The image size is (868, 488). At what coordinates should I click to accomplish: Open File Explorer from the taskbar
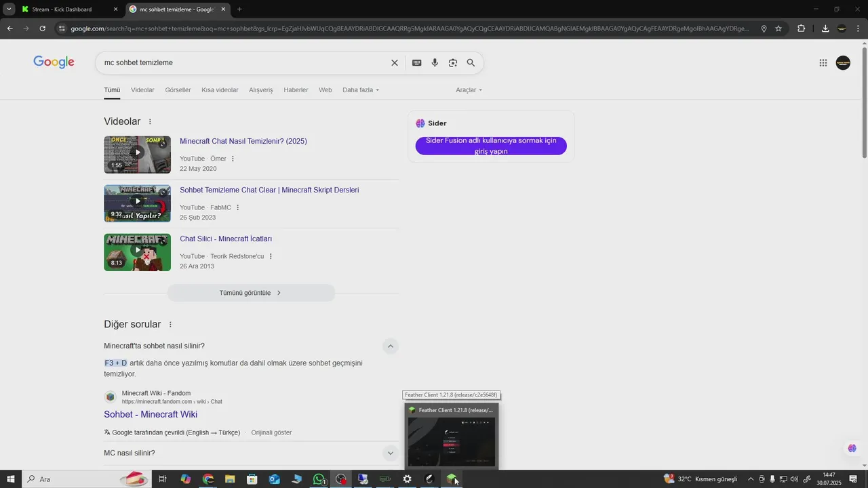click(230, 479)
